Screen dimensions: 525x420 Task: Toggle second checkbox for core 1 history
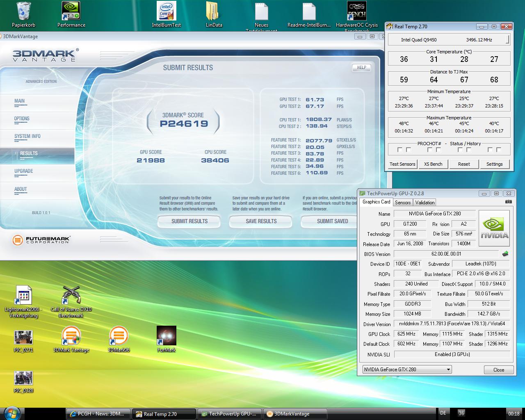pyautogui.click(x=438, y=150)
